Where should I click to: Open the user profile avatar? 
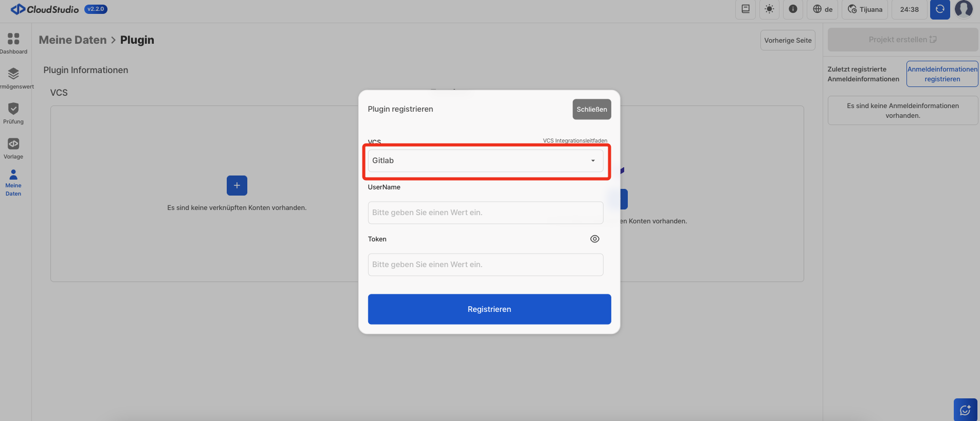964,9
